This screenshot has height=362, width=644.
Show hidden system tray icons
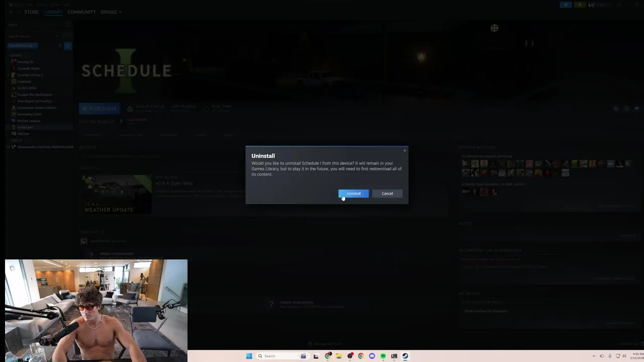[x=594, y=356]
